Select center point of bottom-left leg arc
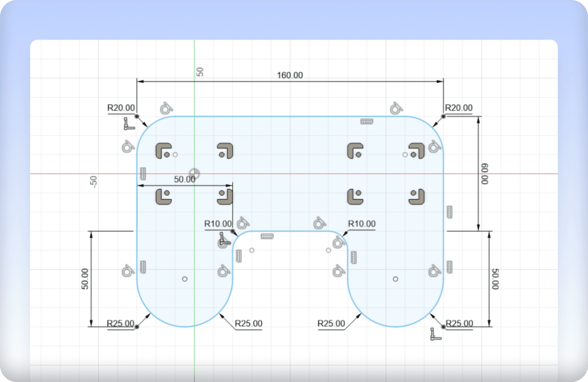 [x=185, y=279]
